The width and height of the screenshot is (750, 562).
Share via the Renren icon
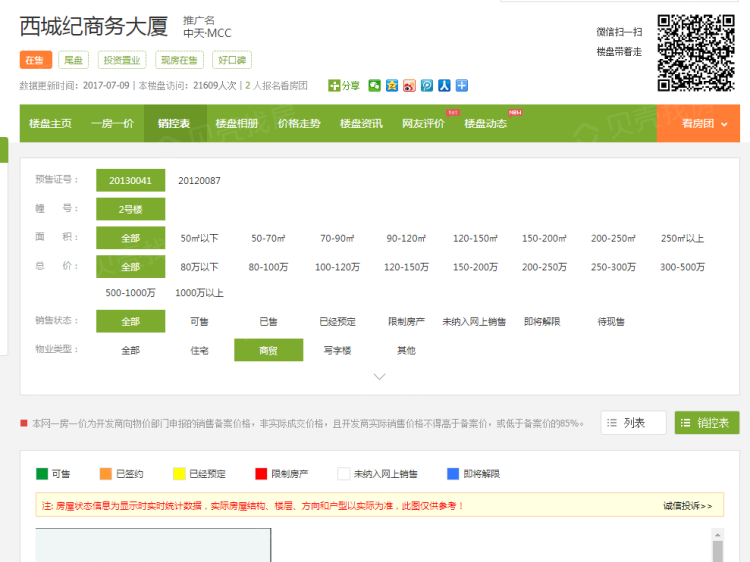coord(444,86)
